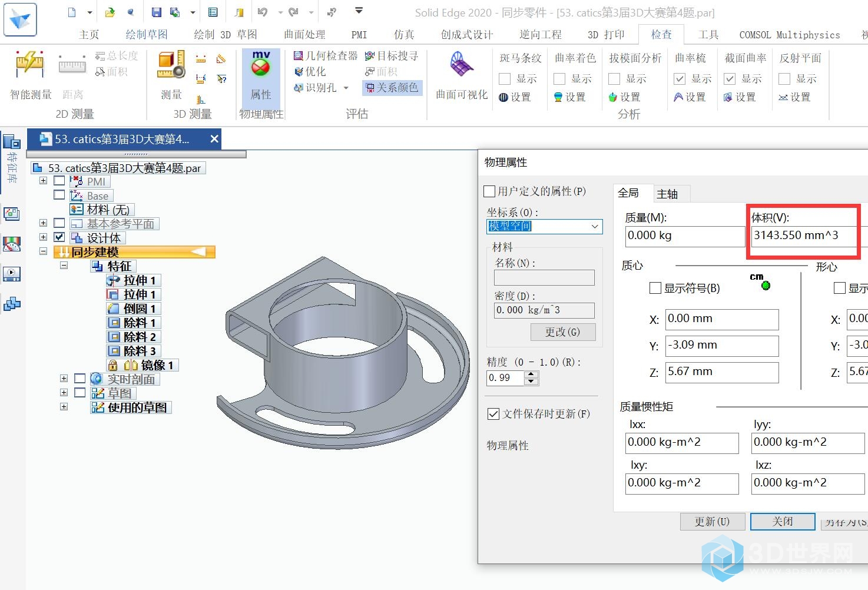Select the Smart Measure (智能测量) tool

coord(31,75)
